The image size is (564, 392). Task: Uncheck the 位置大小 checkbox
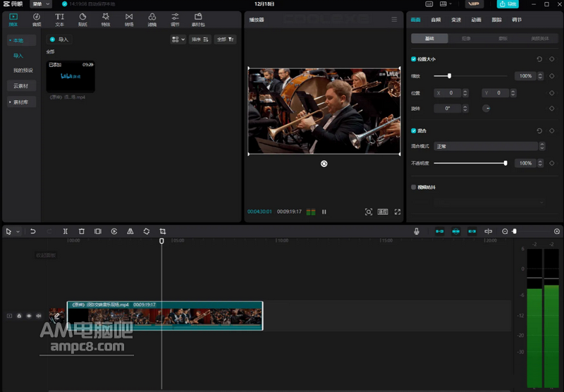tap(414, 59)
